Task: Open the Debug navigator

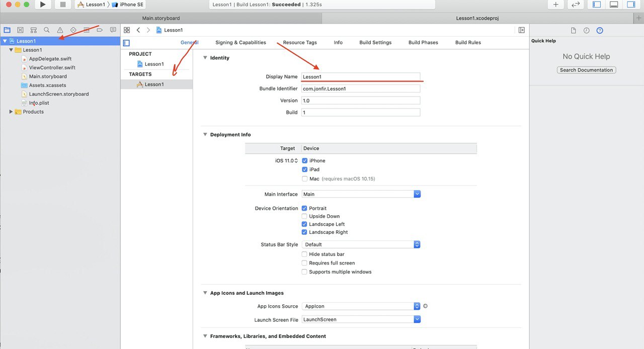Action: click(x=87, y=30)
